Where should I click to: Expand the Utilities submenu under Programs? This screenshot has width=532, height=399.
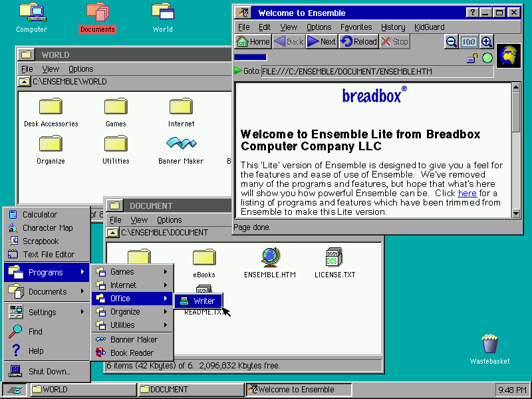pyautogui.click(x=132, y=325)
